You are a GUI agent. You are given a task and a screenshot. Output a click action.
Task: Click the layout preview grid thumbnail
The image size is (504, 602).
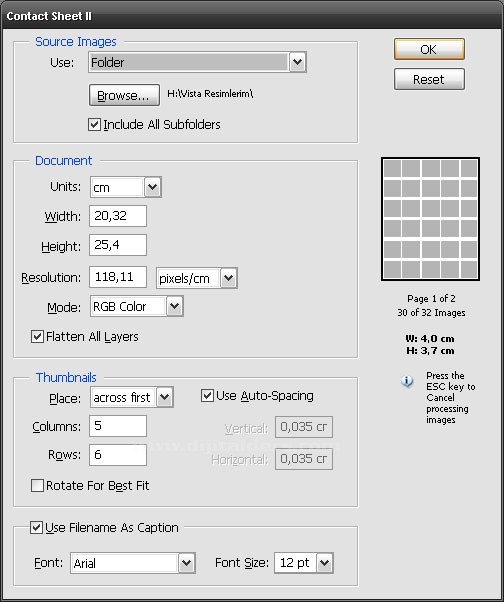point(430,219)
